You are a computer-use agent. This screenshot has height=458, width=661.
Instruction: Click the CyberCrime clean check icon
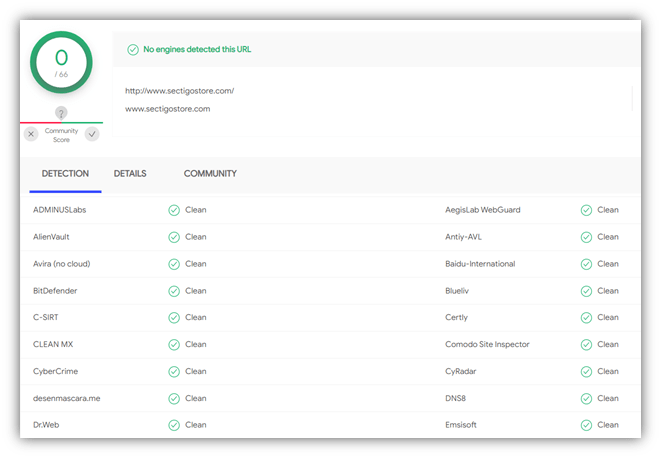[174, 372]
